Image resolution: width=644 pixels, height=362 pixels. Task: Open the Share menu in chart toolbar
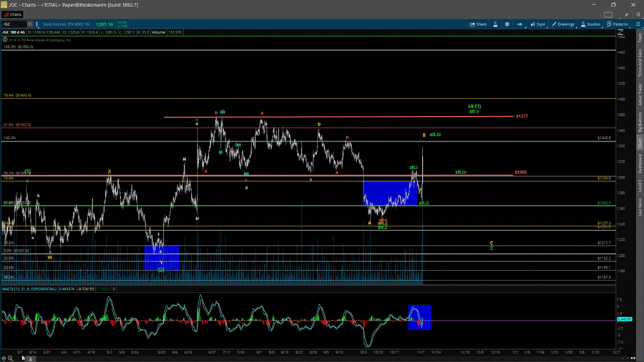[x=478, y=24]
